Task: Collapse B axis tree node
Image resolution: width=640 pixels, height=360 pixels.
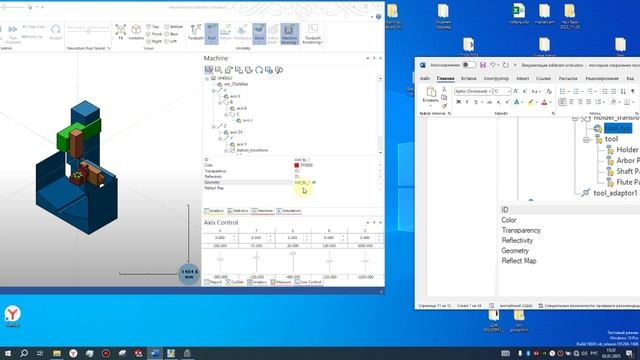Action: coord(220,102)
